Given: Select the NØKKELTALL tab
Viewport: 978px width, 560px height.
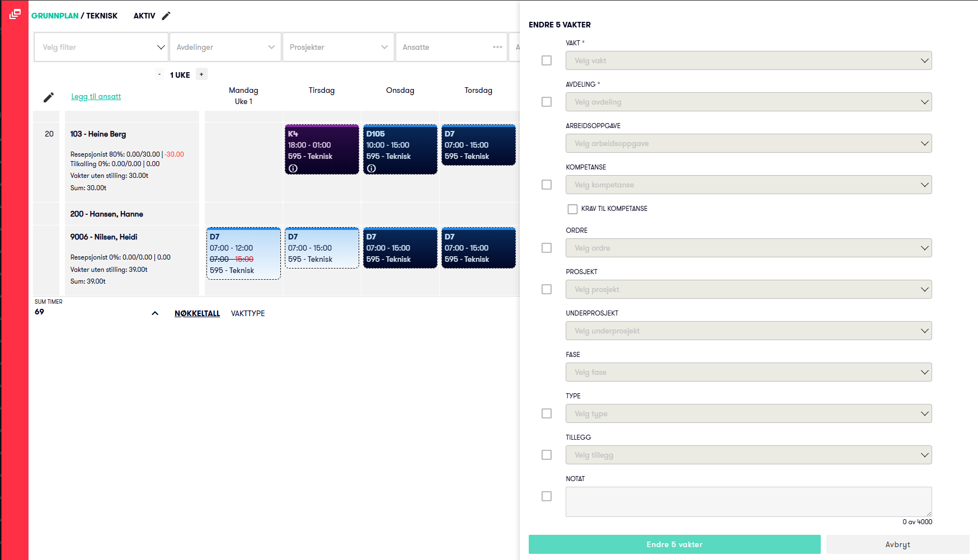Looking at the screenshot, I should click(197, 313).
